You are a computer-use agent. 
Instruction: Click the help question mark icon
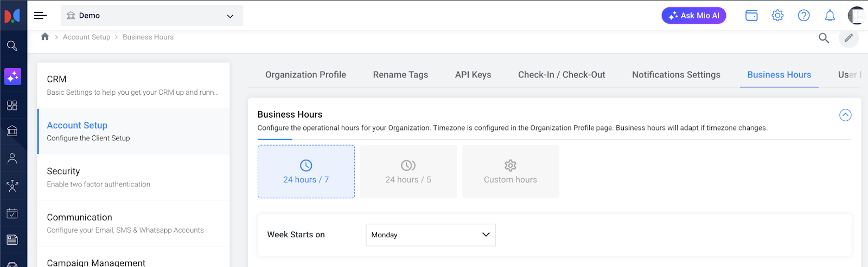[803, 16]
